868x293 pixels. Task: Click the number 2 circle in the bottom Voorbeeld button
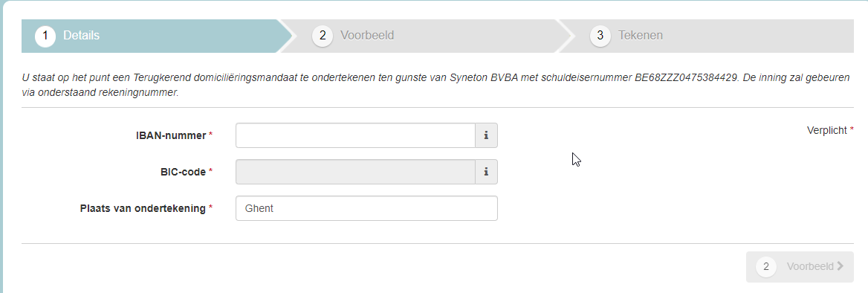[766, 267]
